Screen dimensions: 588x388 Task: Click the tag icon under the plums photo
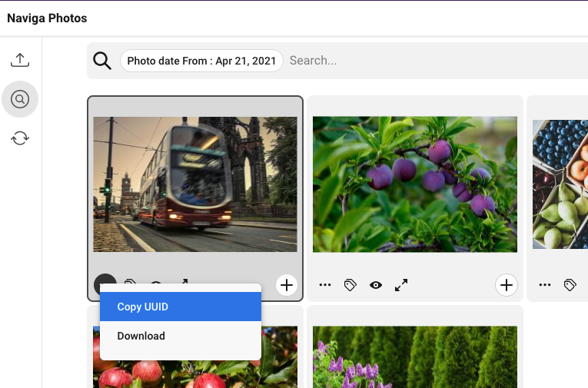point(350,285)
